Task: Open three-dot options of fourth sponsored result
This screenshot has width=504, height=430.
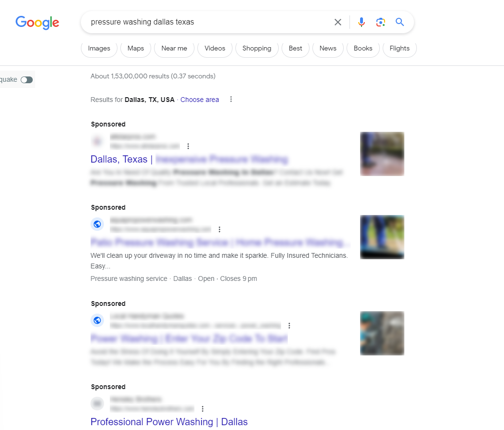Action: pyautogui.click(x=203, y=409)
